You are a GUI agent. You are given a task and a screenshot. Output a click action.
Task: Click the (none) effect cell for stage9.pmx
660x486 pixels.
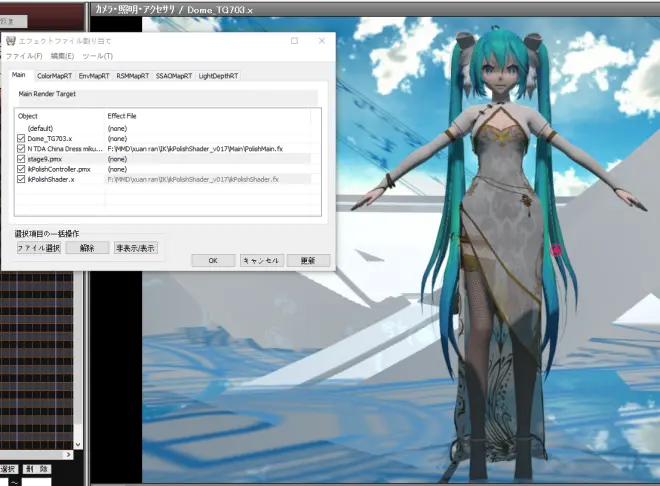pyautogui.click(x=117, y=159)
